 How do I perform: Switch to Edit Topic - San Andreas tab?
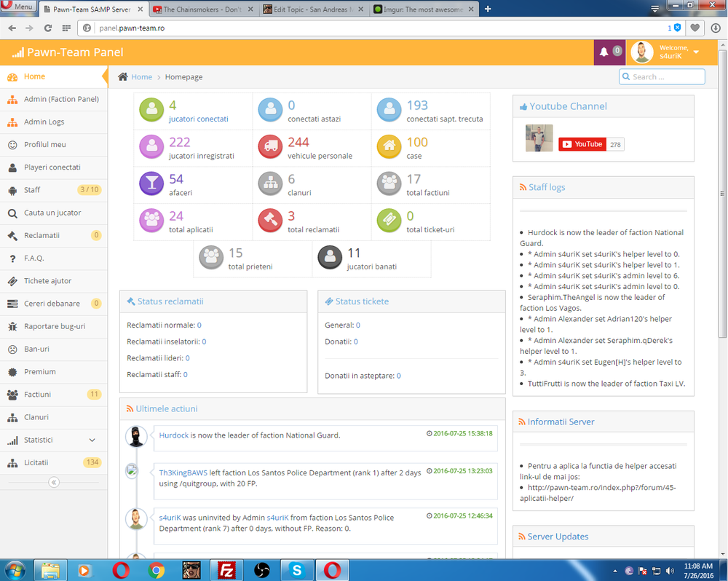click(x=313, y=9)
